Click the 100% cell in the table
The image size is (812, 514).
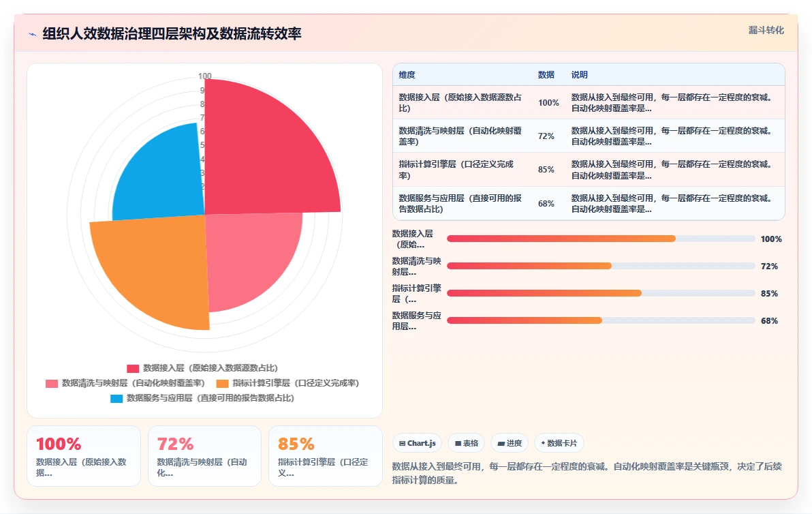point(548,102)
